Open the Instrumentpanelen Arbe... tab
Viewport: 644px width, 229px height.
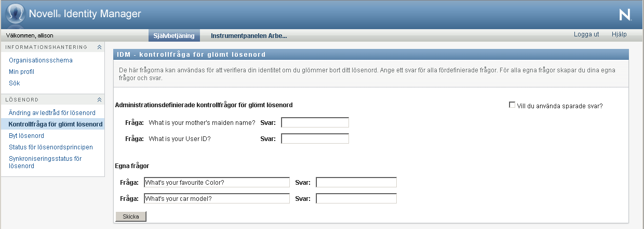pyautogui.click(x=249, y=36)
